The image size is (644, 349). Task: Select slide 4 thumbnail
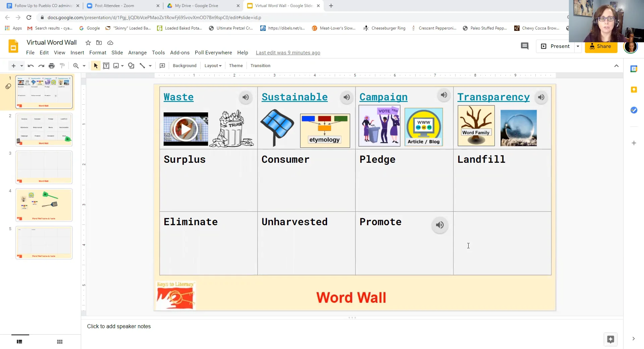click(x=44, y=205)
